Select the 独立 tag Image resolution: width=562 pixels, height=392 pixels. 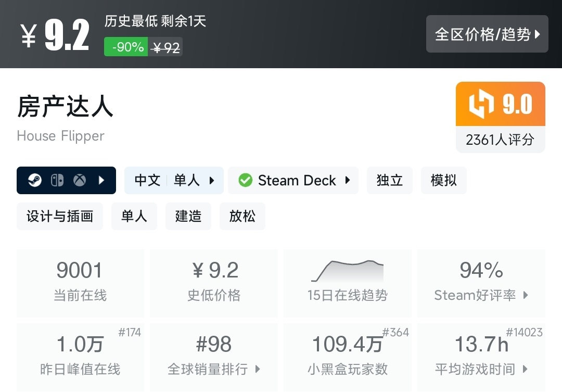[390, 180]
